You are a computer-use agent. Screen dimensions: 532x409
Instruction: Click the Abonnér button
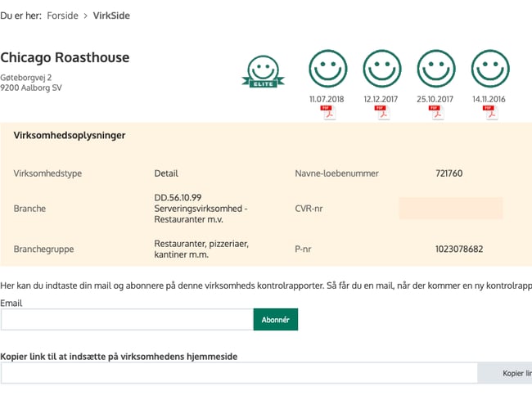pos(276,320)
